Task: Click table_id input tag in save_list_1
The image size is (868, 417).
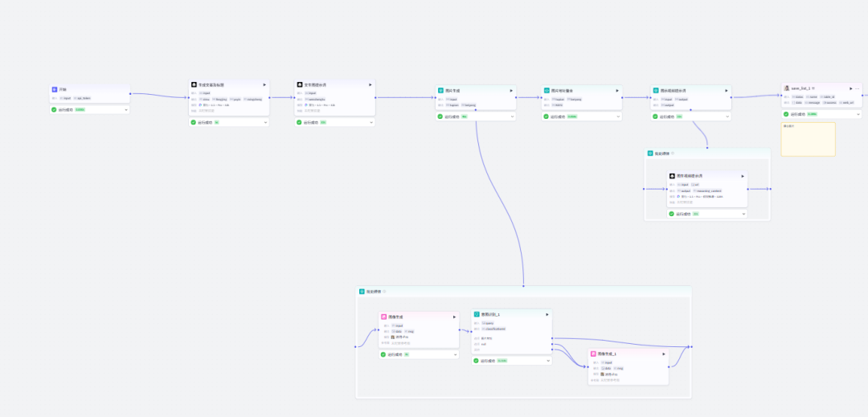Action: click(x=827, y=96)
